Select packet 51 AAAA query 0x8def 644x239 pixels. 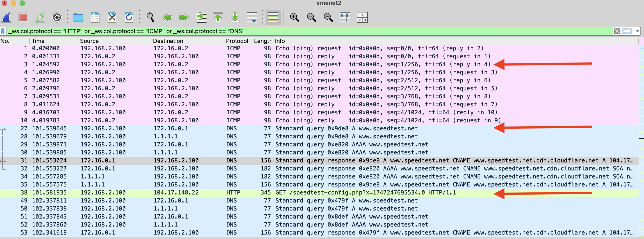coord(319,217)
